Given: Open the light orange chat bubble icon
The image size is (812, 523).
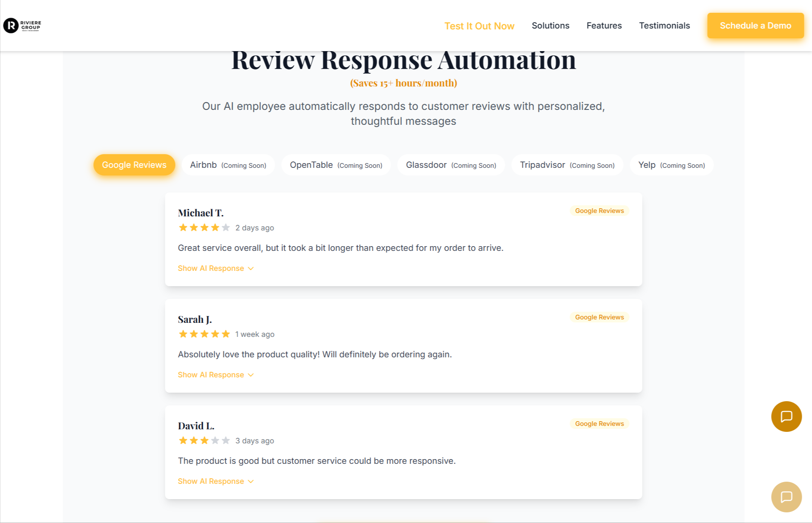Looking at the screenshot, I should click(786, 497).
